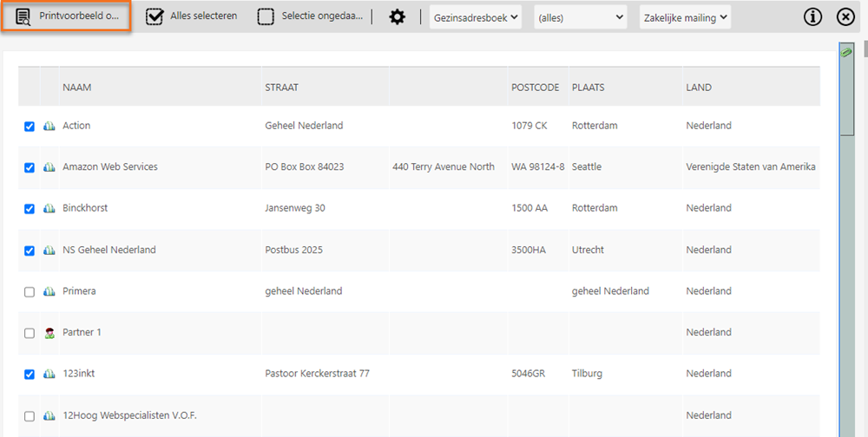Close the panel with the X icon
The image size is (868, 437).
click(x=845, y=17)
